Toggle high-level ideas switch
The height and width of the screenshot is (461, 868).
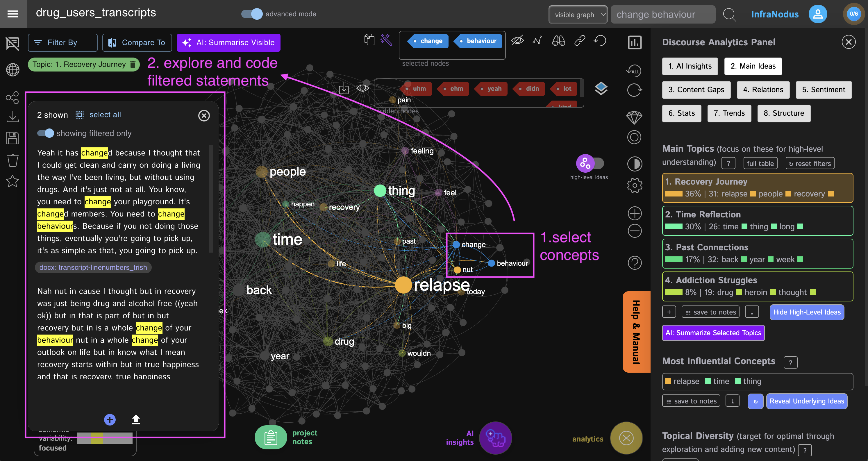(x=590, y=163)
